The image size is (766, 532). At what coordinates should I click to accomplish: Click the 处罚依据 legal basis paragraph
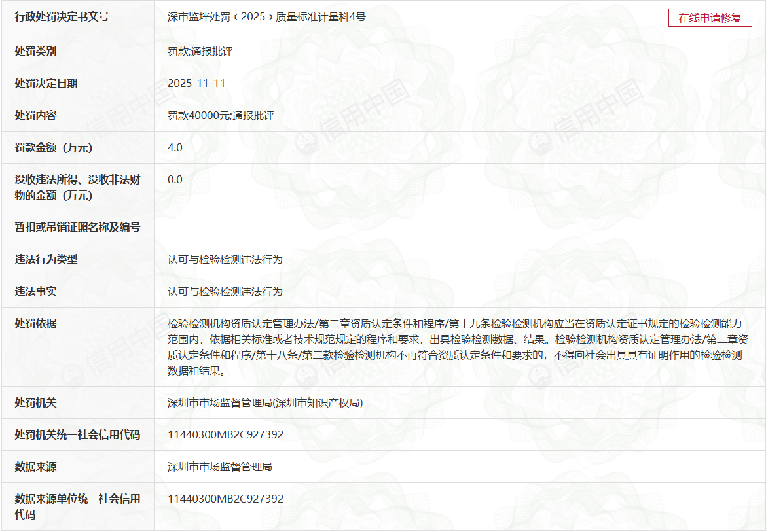[454, 347]
